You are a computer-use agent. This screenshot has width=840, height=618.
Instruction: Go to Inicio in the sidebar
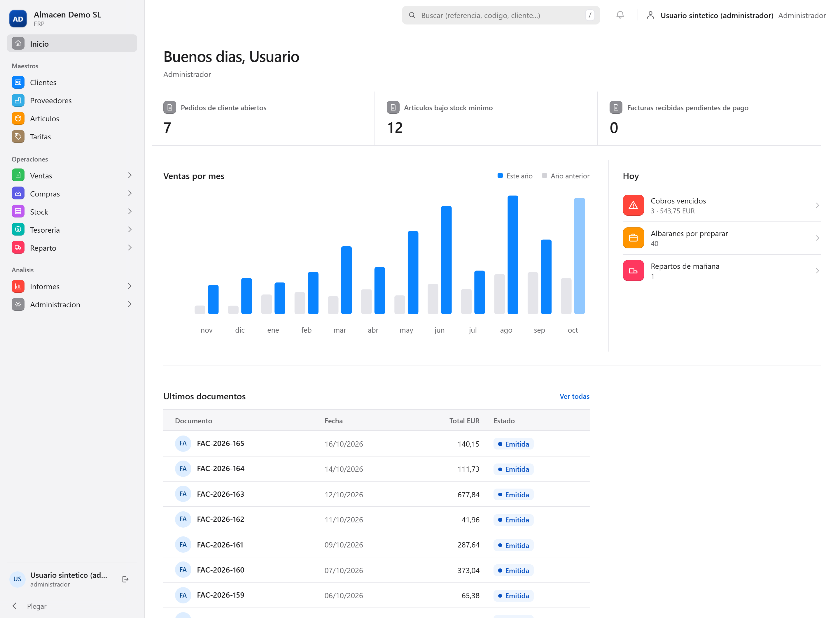click(72, 43)
